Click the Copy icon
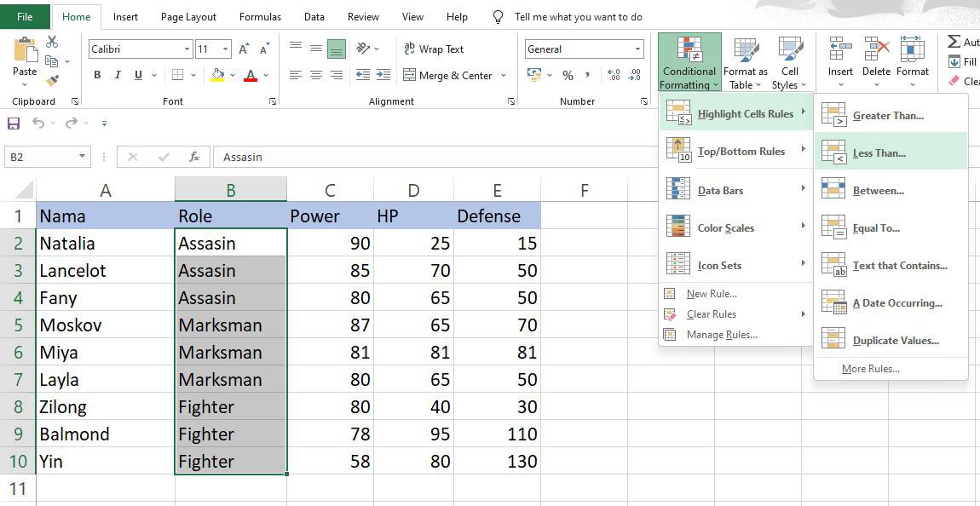This screenshot has width=980, height=506. [52, 61]
